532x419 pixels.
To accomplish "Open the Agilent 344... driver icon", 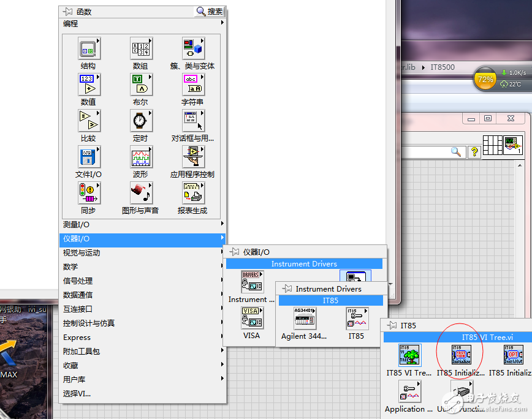I will coord(305,319).
